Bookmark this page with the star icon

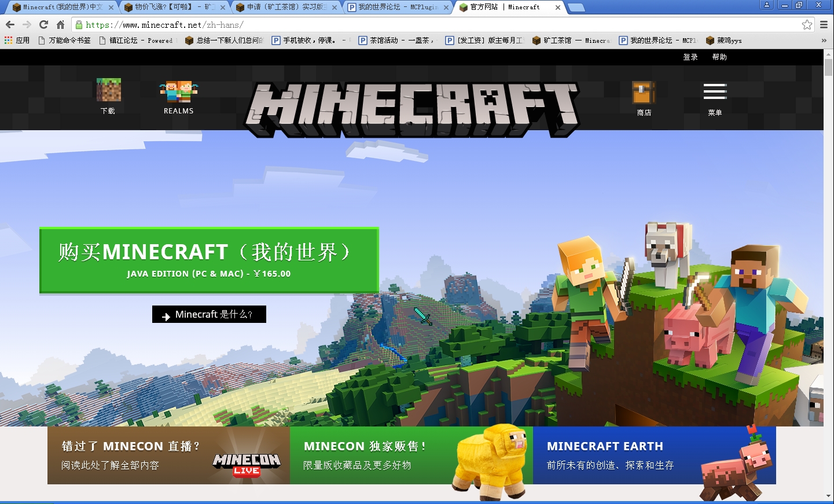[x=807, y=24]
